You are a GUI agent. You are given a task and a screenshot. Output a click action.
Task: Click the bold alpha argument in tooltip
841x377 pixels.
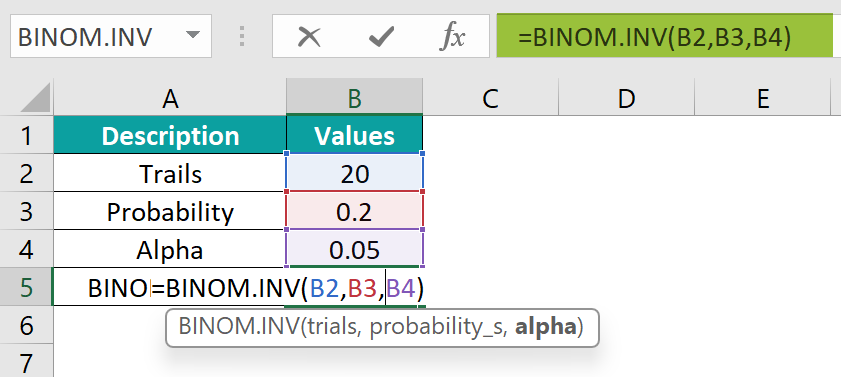pyautogui.click(x=545, y=328)
